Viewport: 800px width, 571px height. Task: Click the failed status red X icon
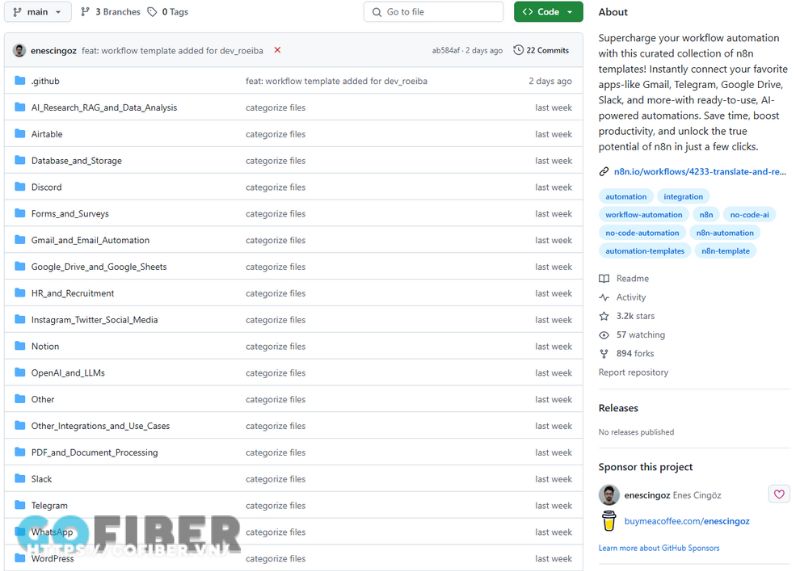[278, 50]
